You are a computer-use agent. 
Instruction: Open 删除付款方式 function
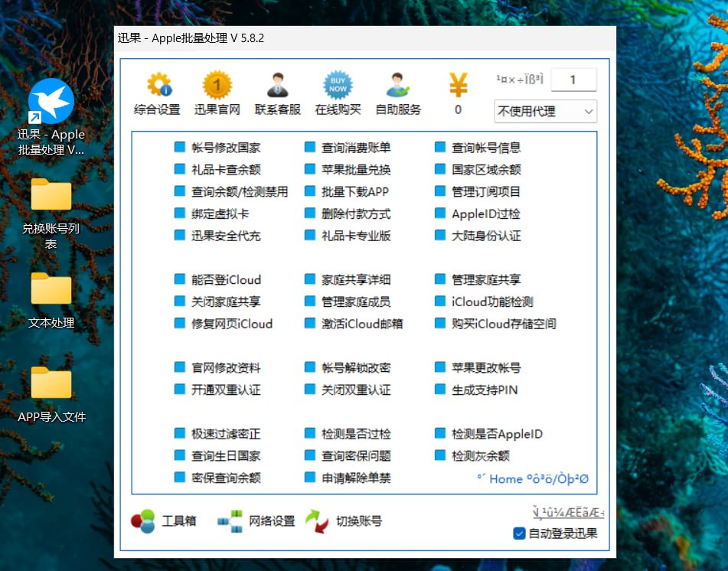pyautogui.click(x=356, y=214)
